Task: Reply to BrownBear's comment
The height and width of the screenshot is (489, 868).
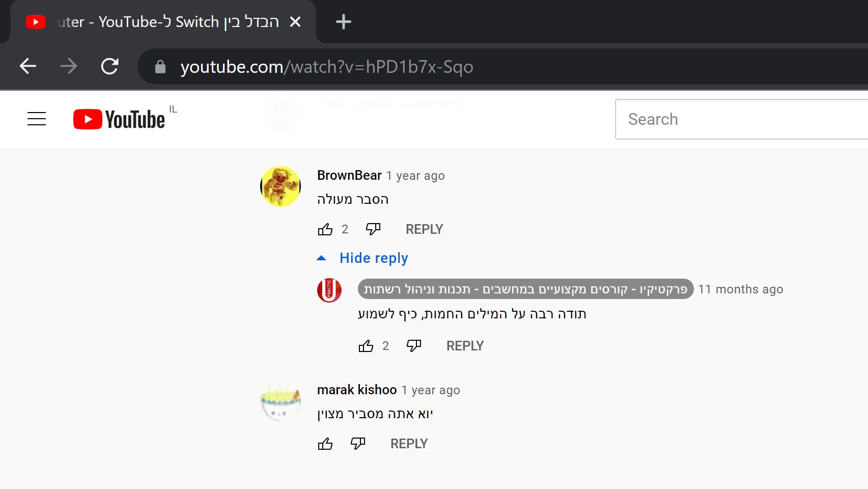Action: pyautogui.click(x=424, y=229)
